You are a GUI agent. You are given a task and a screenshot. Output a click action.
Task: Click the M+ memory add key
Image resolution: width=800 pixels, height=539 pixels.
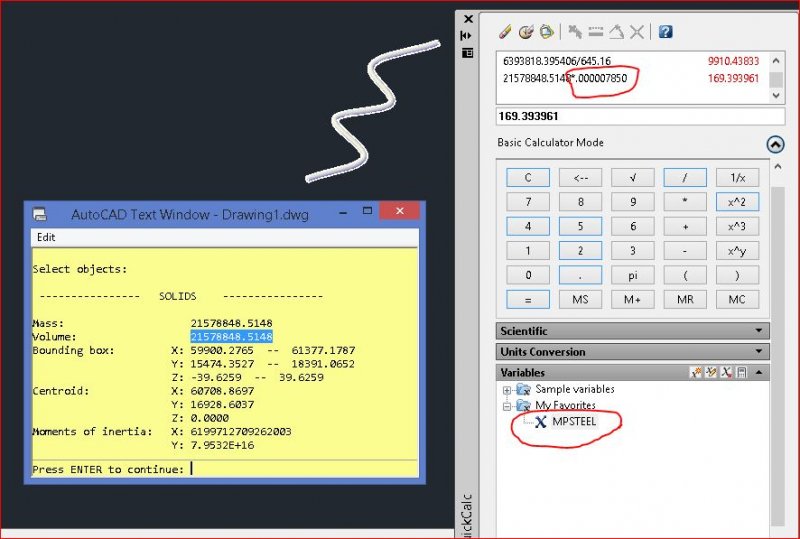click(633, 300)
